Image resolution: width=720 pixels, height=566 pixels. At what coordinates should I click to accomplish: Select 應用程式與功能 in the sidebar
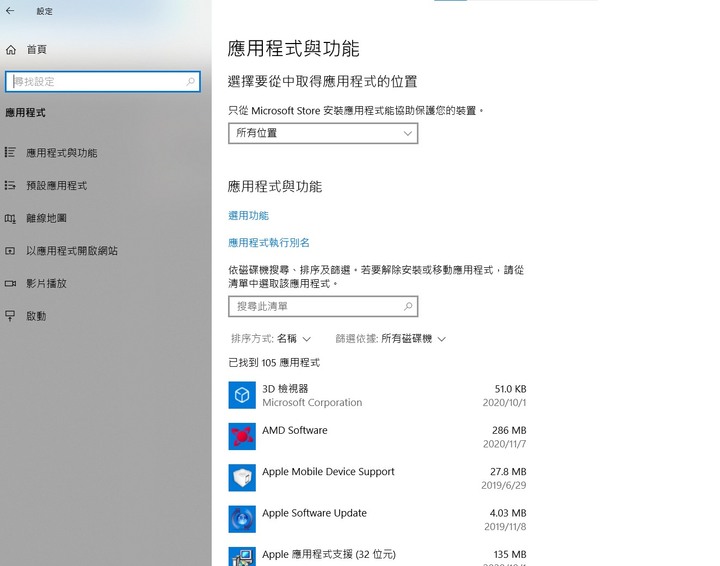[62, 153]
